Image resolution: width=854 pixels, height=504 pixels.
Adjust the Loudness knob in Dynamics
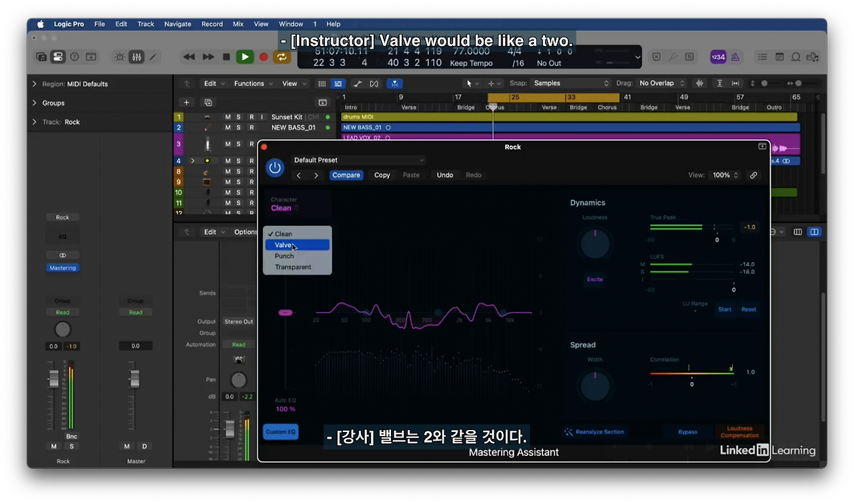pyautogui.click(x=595, y=245)
